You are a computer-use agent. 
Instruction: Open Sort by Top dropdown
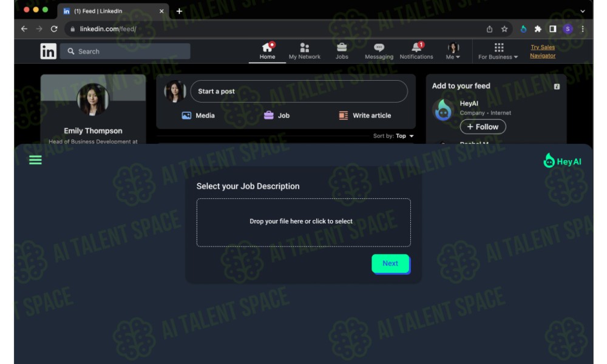click(x=394, y=136)
